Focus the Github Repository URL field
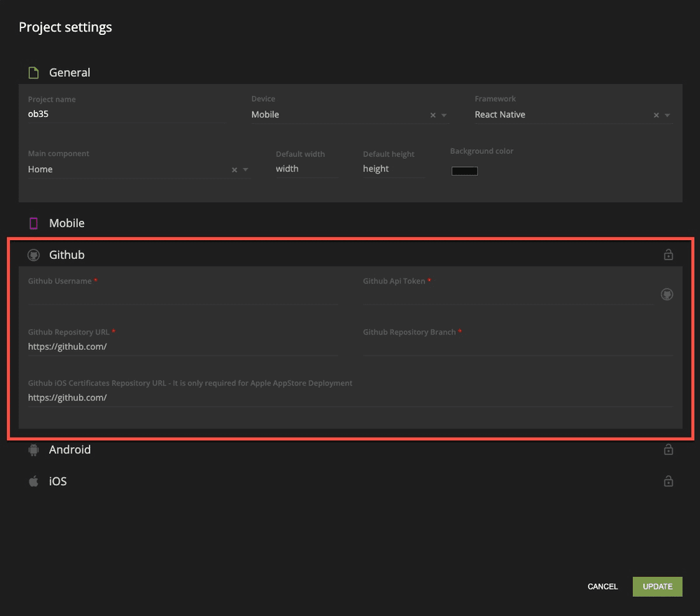This screenshot has width=700, height=616. click(183, 346)
